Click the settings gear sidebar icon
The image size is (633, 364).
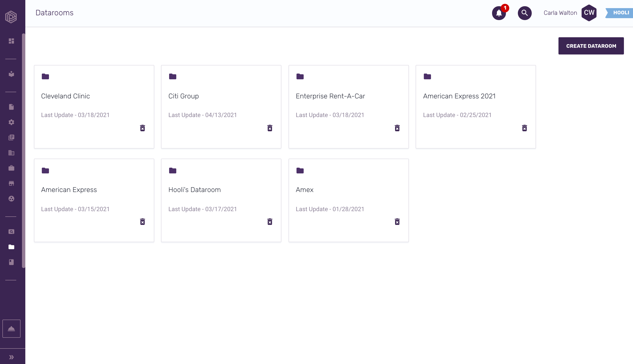[x=11, y=122]
